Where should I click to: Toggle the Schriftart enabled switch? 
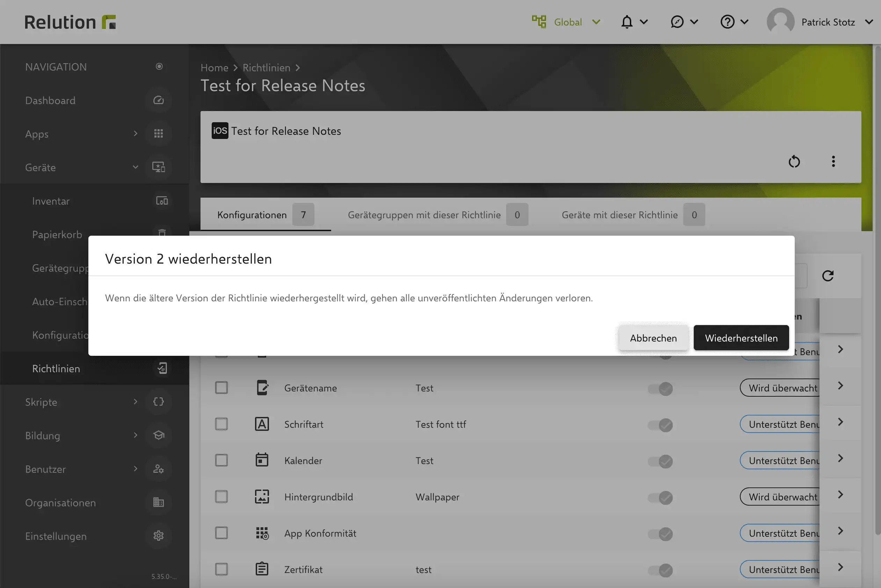(660, 425)
